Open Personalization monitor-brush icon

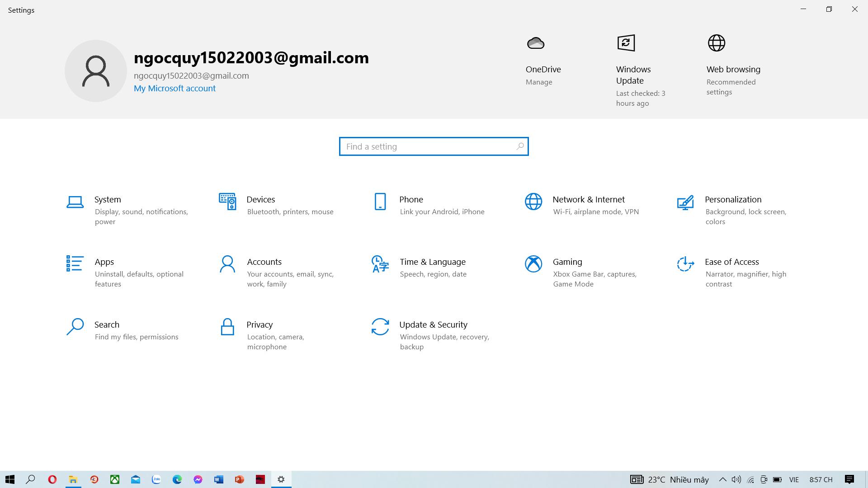685,202
